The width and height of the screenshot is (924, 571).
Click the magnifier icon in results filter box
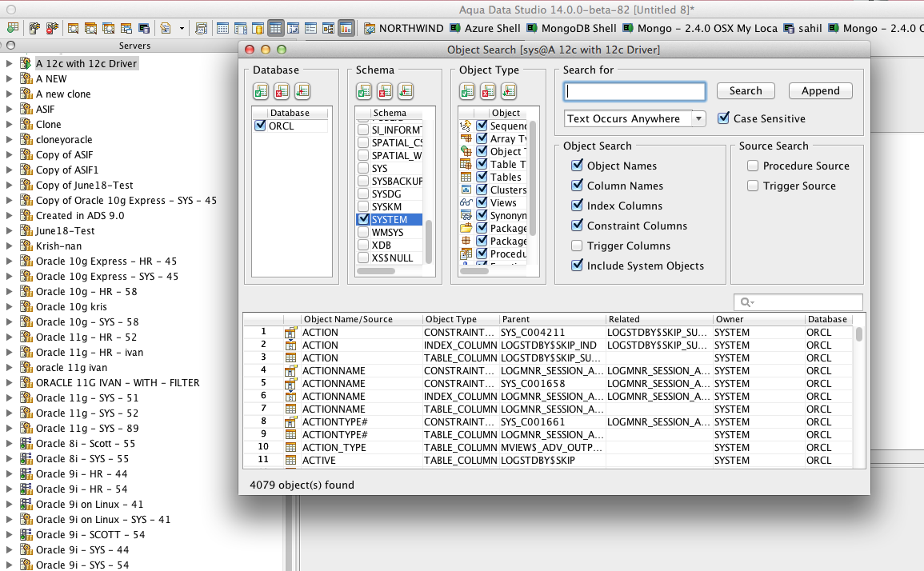(747, 302)
